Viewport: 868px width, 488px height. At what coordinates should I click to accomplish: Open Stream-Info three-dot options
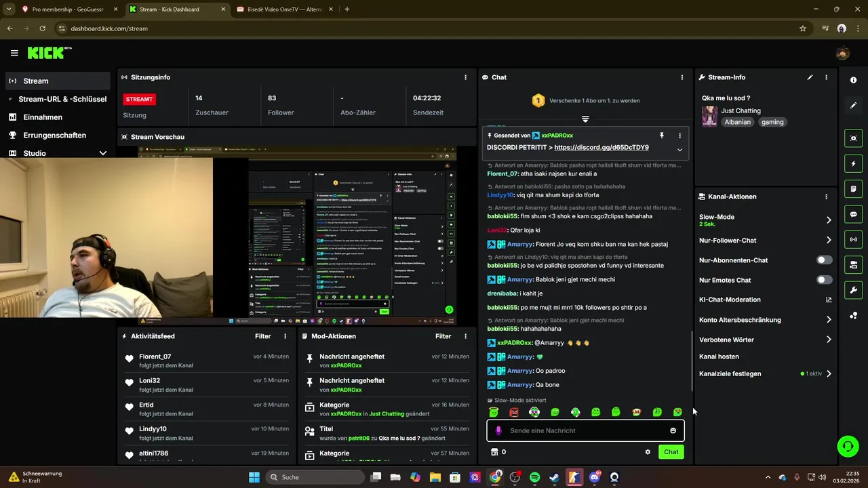[x=826, y=77]
